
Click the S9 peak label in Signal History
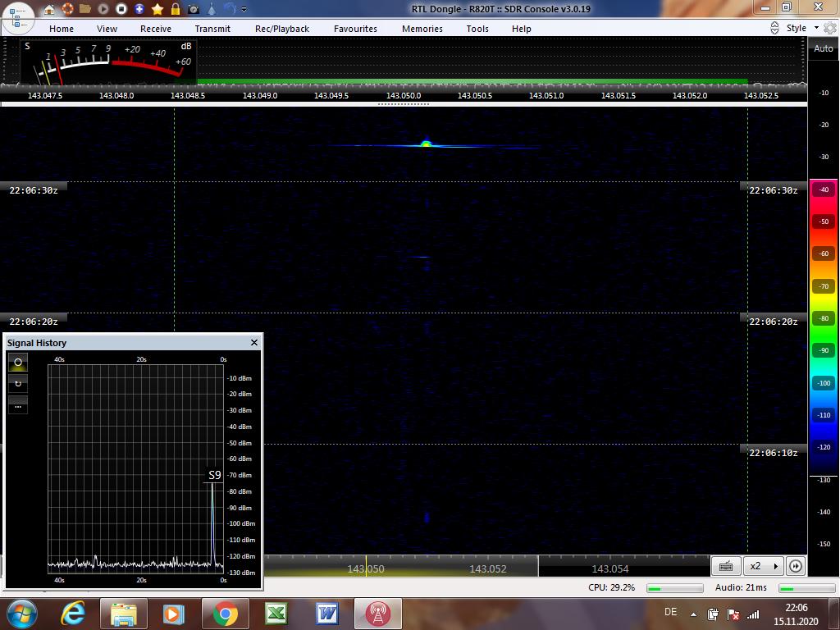(x=214, y=475)
